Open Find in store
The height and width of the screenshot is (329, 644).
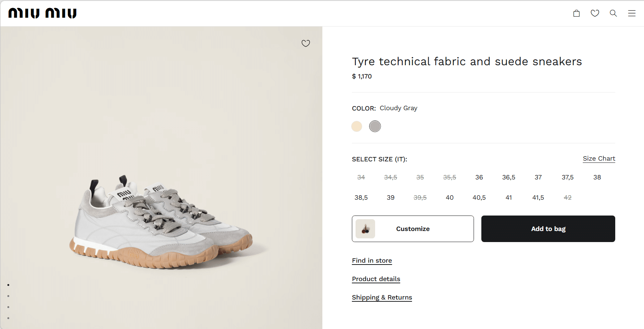click(372, 260)
